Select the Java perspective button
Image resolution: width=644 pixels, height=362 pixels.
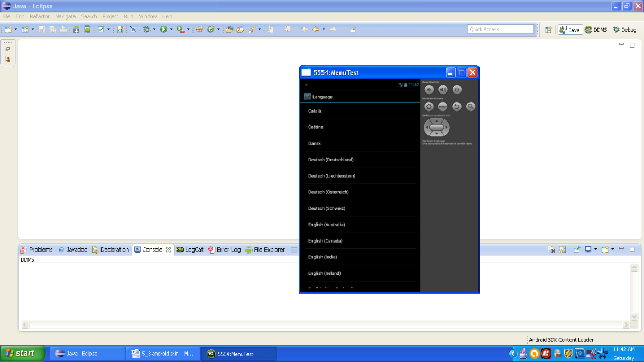570,30
